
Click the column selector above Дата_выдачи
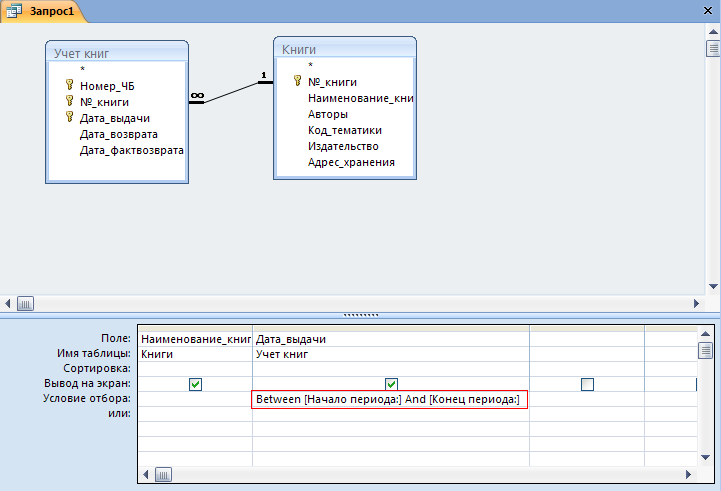click(391, 329)
